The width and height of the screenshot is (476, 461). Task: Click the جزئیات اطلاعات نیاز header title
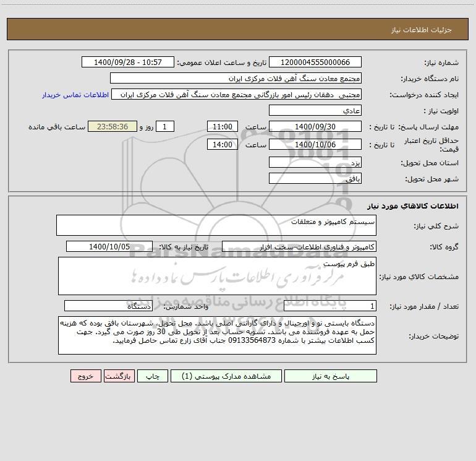422,30
